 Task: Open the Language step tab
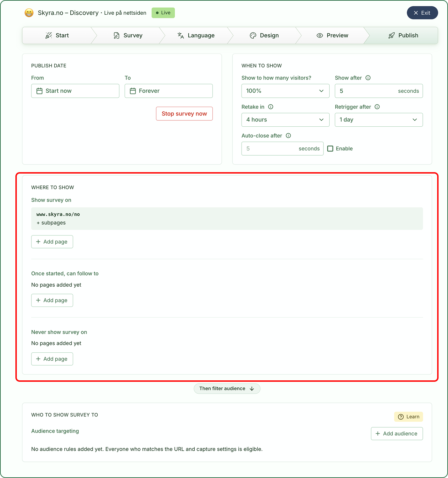pyautogui.click(x=196, y=35)
